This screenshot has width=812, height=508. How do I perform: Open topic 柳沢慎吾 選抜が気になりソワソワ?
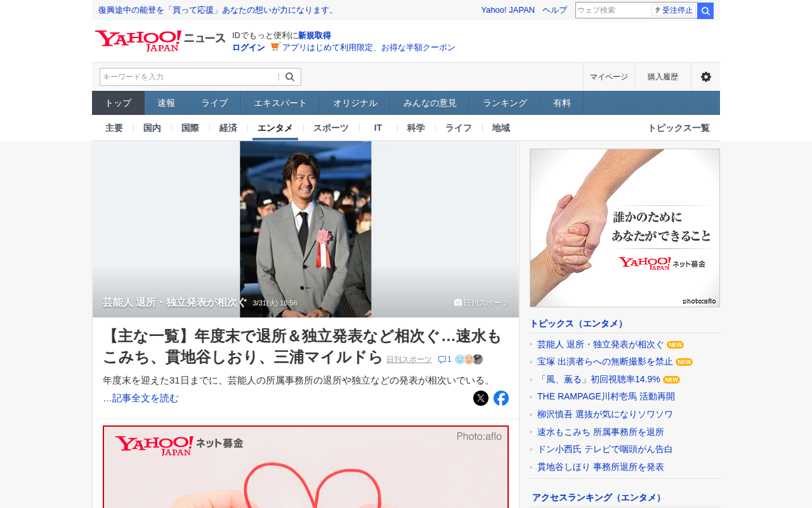tap(605, 414)
